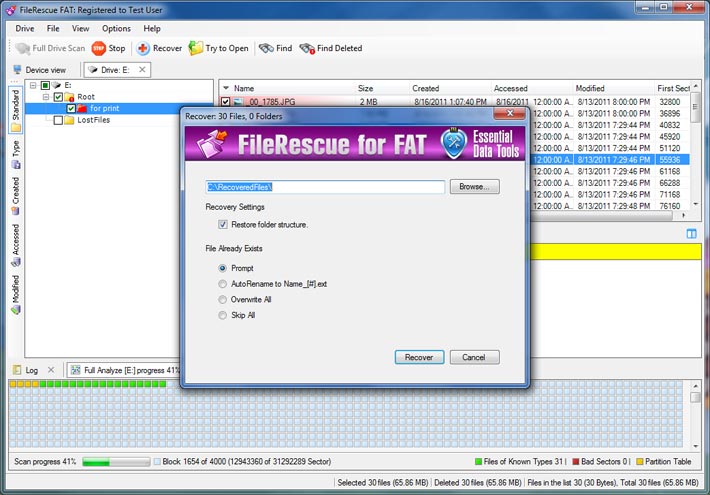Open the File menu
This screenshot has height=495, width=710.
coord(53,29)
